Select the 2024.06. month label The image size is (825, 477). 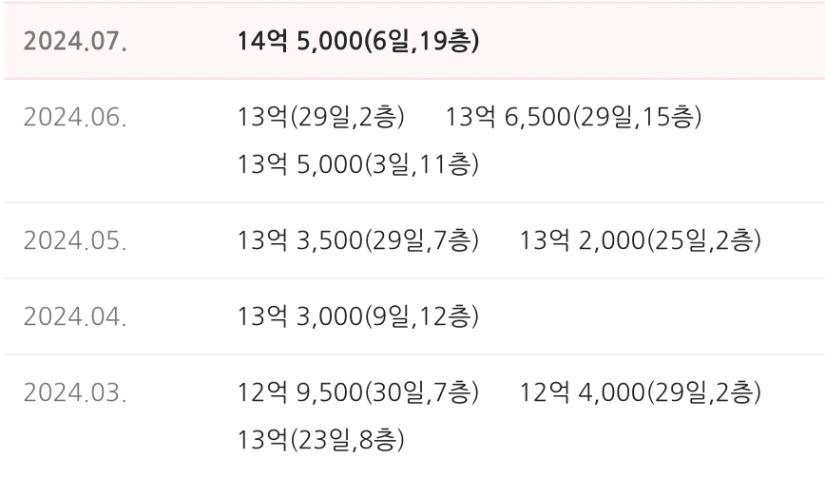pyautogui.click(x=75, y=117)
